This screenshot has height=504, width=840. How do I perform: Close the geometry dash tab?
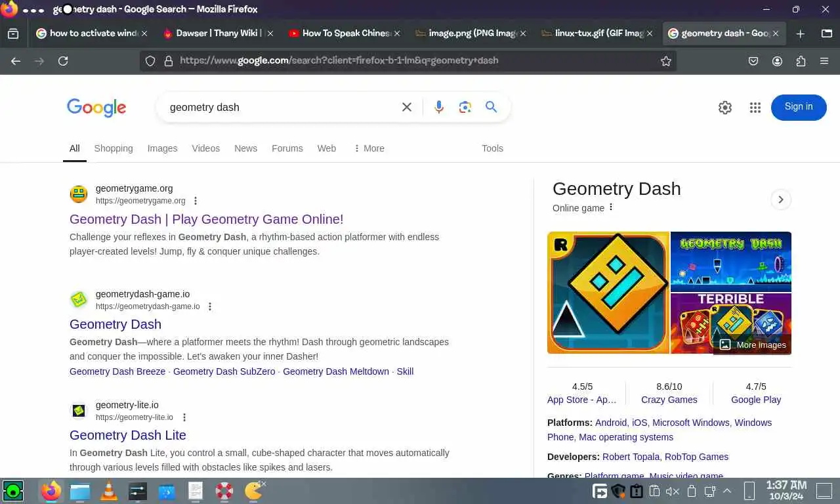click(x=776, y=33)
